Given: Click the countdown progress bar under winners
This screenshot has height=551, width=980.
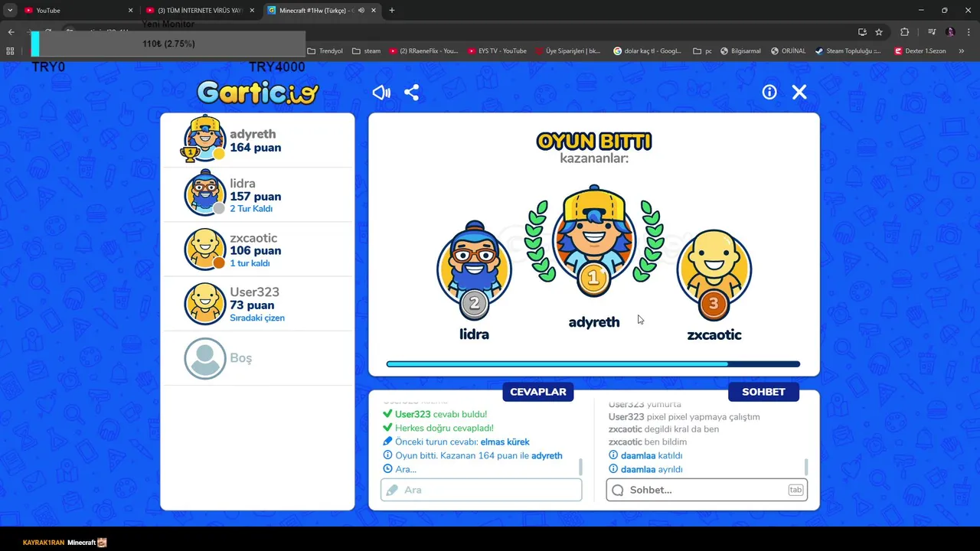Looking at the screenshot, I should tap(593, 364).
